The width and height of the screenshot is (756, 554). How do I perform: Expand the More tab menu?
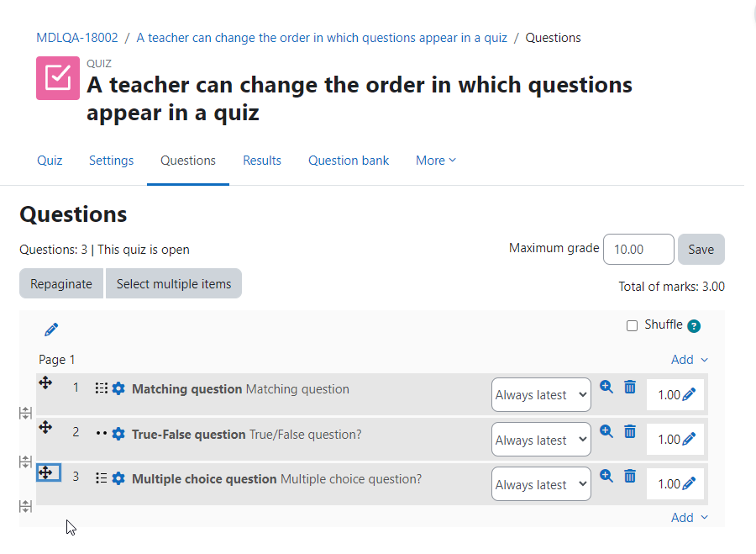pyautogui.click(x=436, y=161)
